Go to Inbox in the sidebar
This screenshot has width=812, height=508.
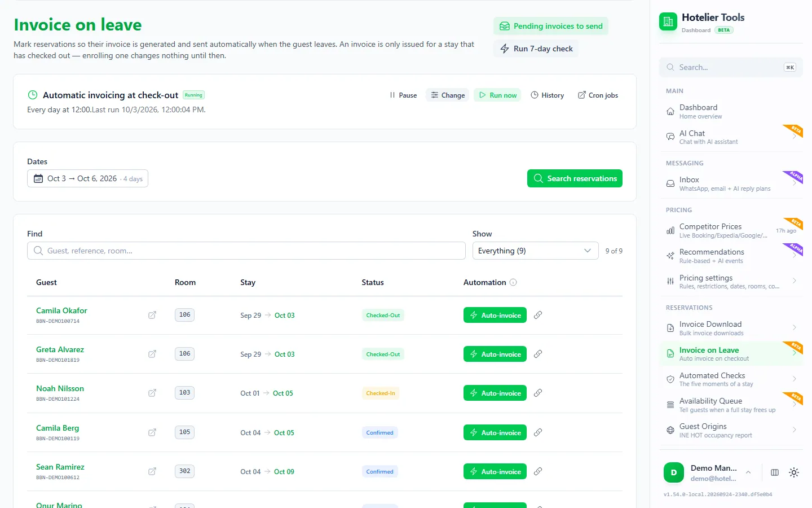731,183
